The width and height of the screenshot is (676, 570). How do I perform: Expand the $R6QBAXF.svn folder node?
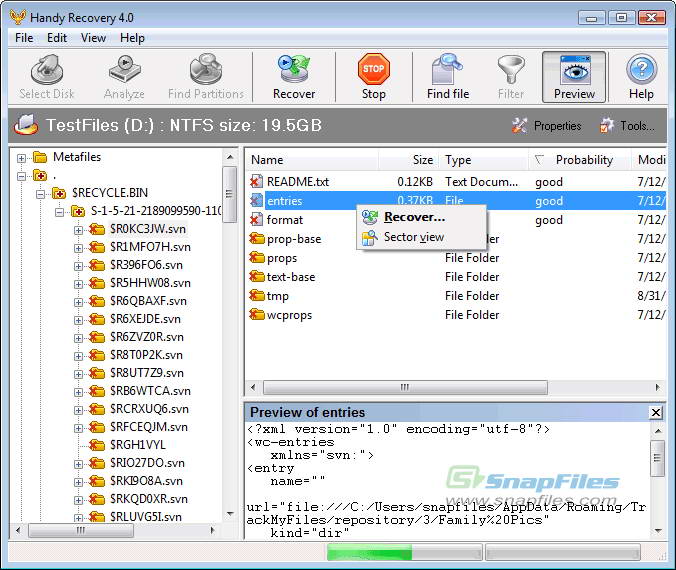pos(78,302)
